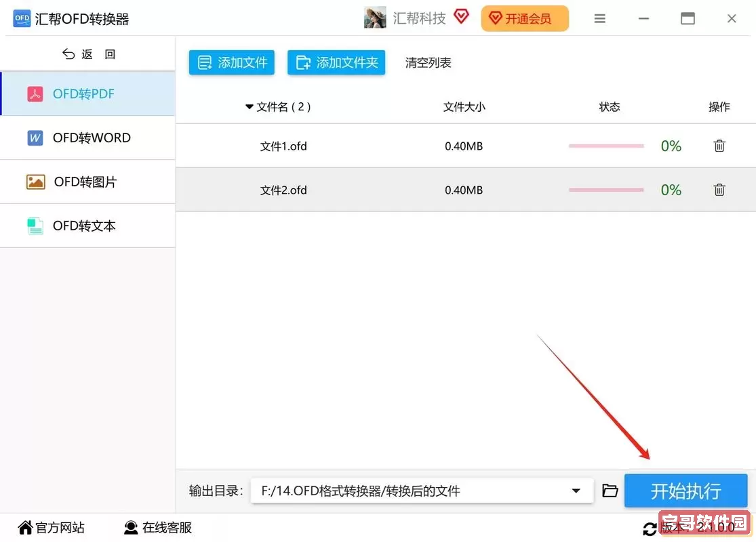Click 0.40MB size of 文件2.ofd

click(x=464, y=190)
